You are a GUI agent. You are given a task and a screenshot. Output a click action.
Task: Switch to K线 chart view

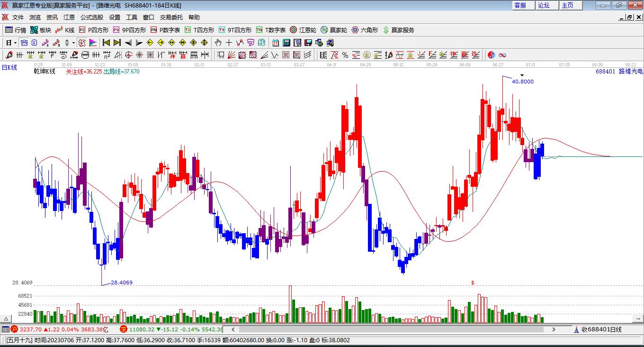(65, 30)
